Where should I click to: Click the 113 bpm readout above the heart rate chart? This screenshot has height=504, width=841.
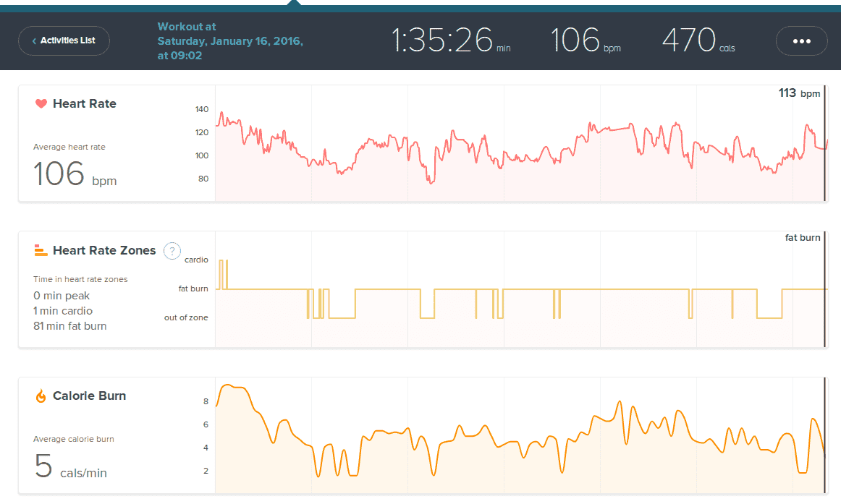799,93
